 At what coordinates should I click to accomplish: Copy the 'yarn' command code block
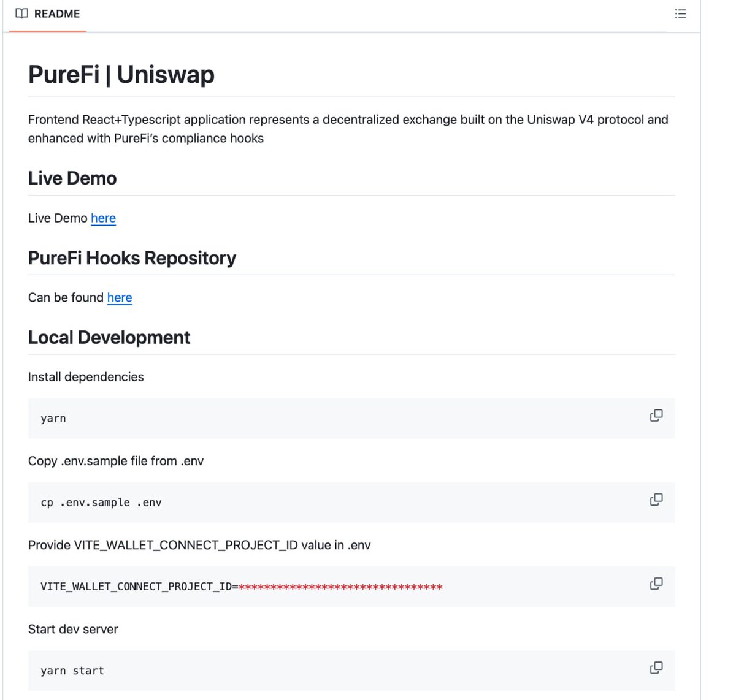click(x=656, y=416)
